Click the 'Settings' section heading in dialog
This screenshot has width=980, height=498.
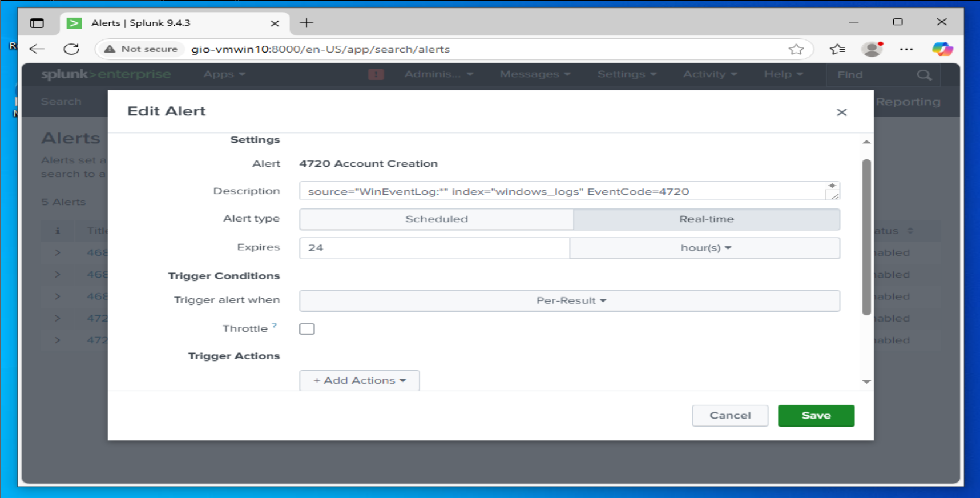pos(255,140)
